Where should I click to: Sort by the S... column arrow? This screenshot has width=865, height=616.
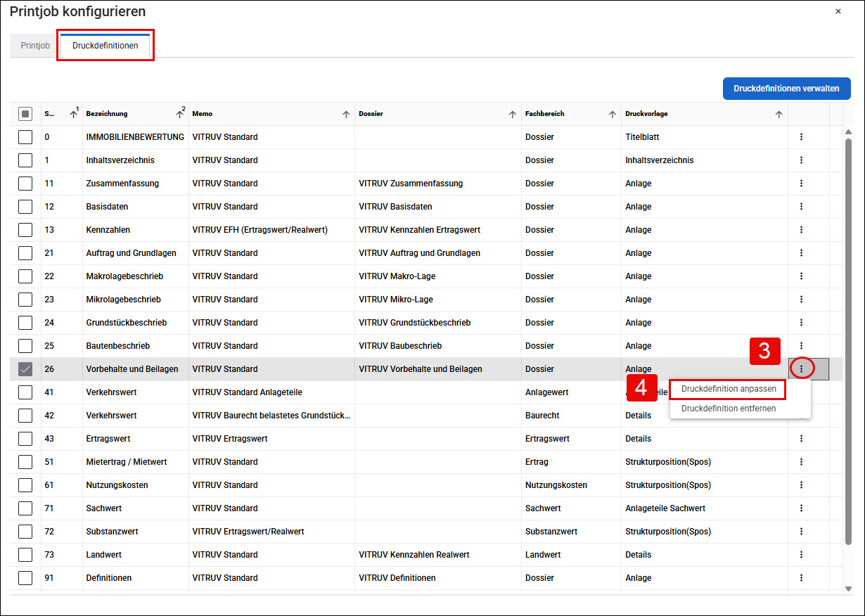(x=73, y=115)
